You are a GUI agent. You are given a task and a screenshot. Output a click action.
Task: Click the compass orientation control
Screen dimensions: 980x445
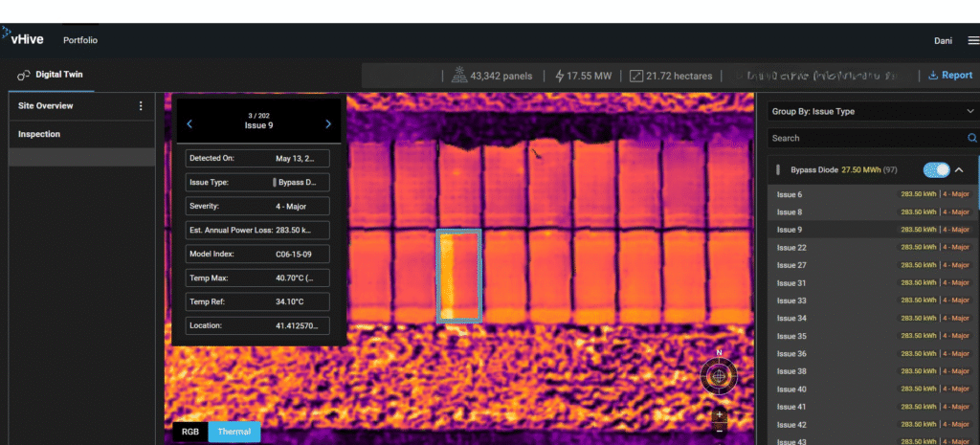click(719, 376)
